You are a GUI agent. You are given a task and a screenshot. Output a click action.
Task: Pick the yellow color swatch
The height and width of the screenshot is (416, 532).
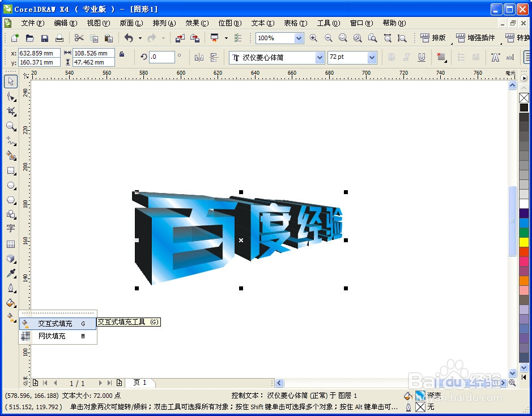pos(524,242)
